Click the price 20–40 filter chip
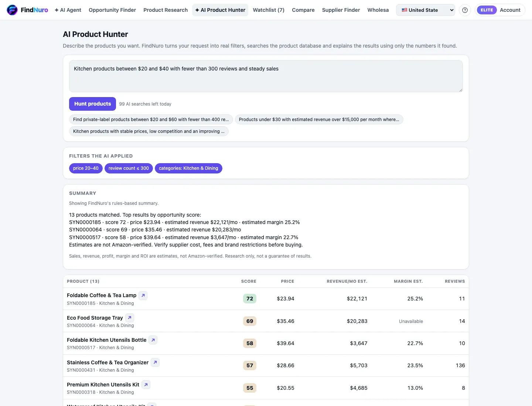Viewport: 532px width, 406px height. pyautogui.click(x=86, y=168)
